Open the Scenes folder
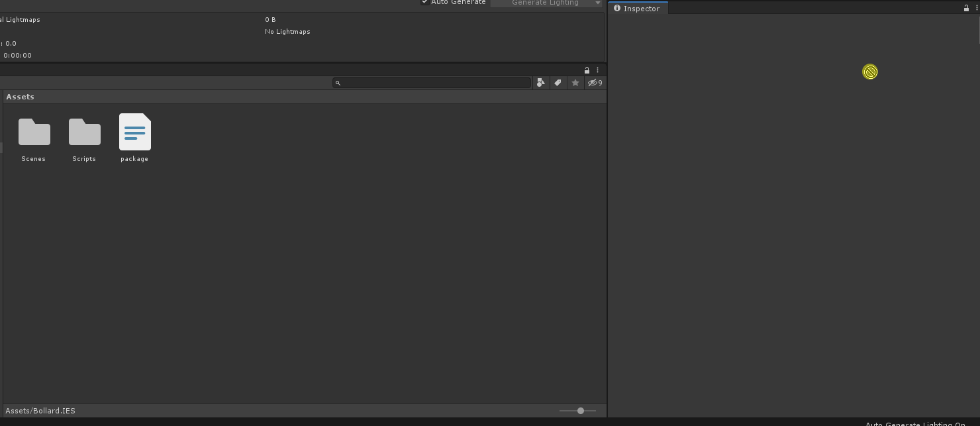Screen dimensions: 980x426 (34, 139)
